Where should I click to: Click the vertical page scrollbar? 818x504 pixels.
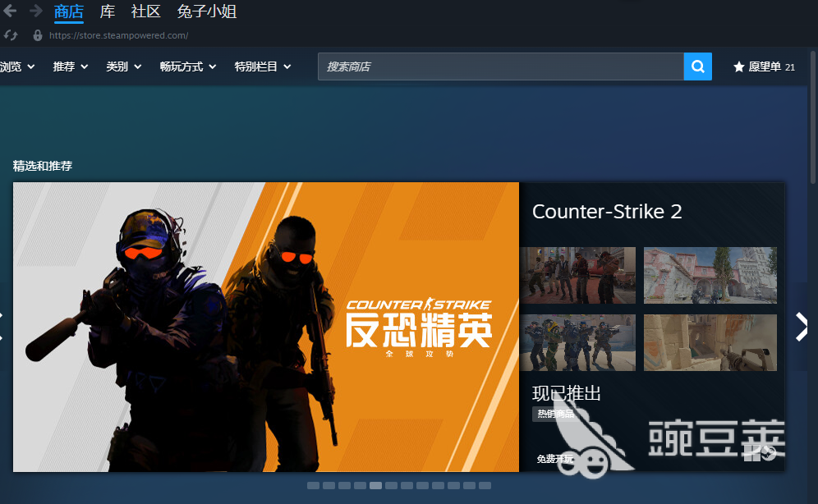tap(813, 117)
